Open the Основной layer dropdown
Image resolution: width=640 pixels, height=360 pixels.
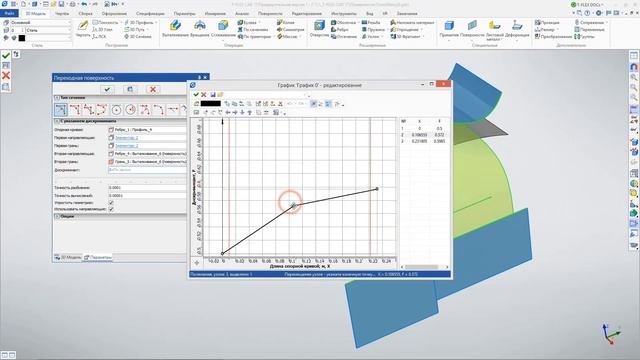[x=40, y=22]
